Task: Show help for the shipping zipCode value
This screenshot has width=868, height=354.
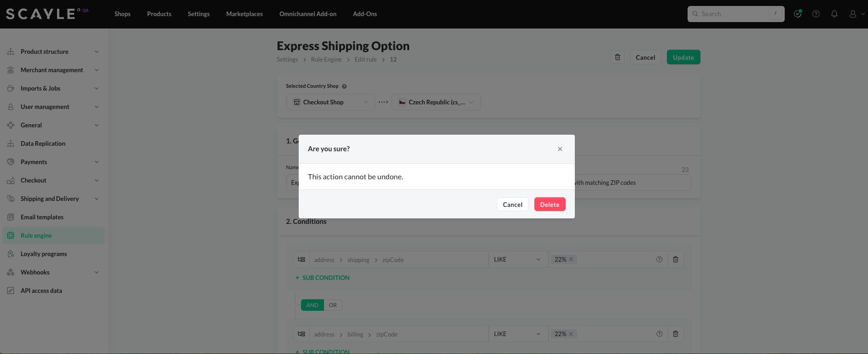Action: (x=659, y=260)
